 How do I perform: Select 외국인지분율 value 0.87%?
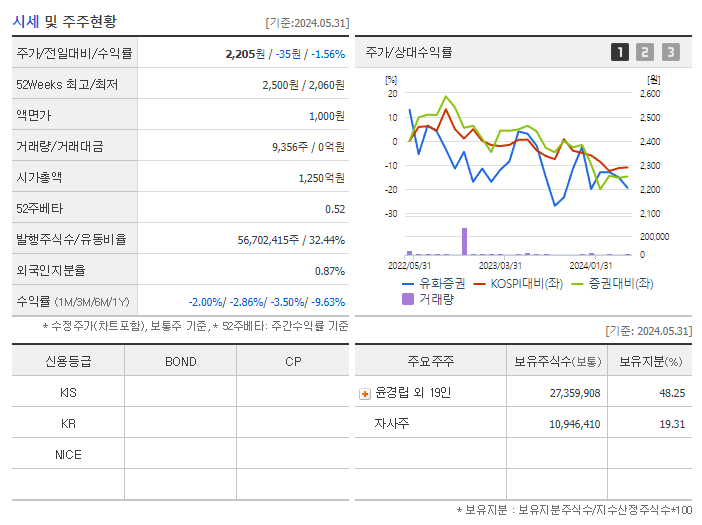(x=330, y=271)
